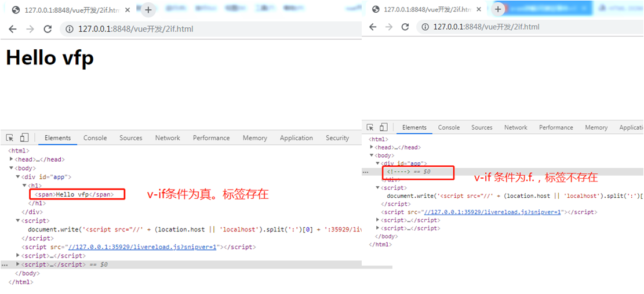This screenshot has height=294, width=644.
Task: Select html root node in left DevTools
Action: point(19,150)
